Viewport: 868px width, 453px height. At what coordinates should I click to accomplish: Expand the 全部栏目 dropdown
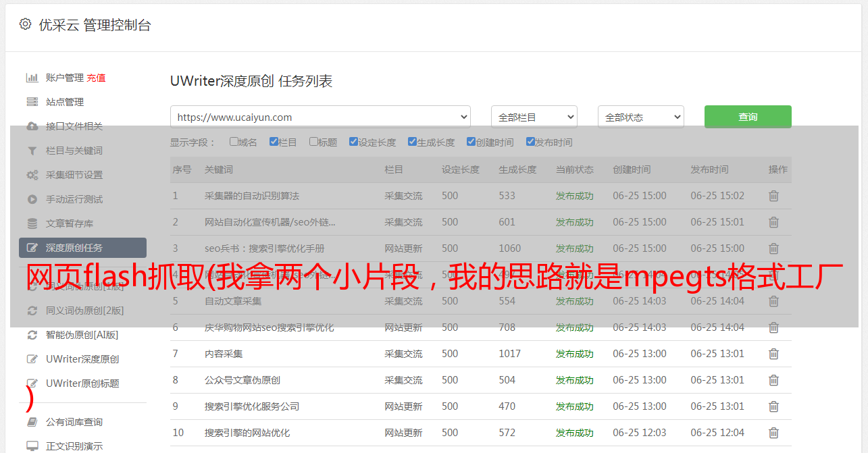pos(534,117)
